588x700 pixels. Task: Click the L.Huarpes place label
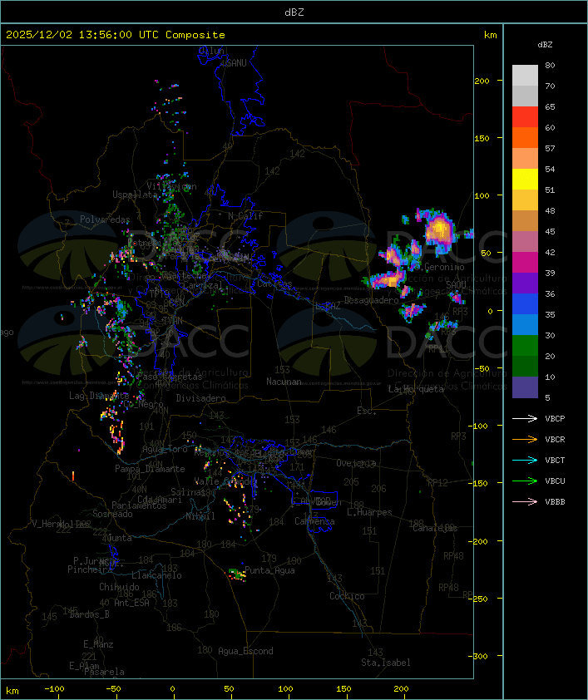369,512
